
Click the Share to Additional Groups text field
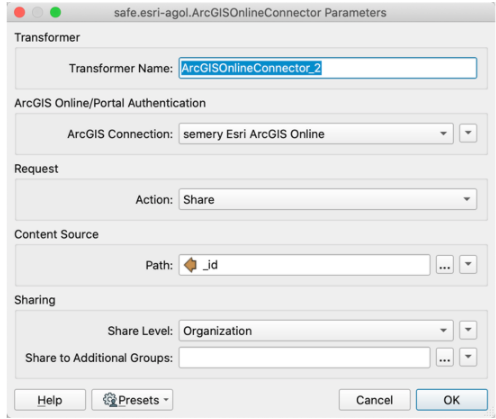coord(304,358)
